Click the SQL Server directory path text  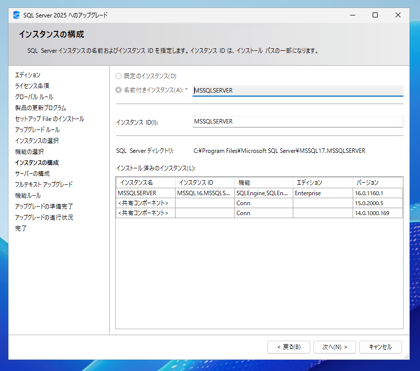coord(279,151)
